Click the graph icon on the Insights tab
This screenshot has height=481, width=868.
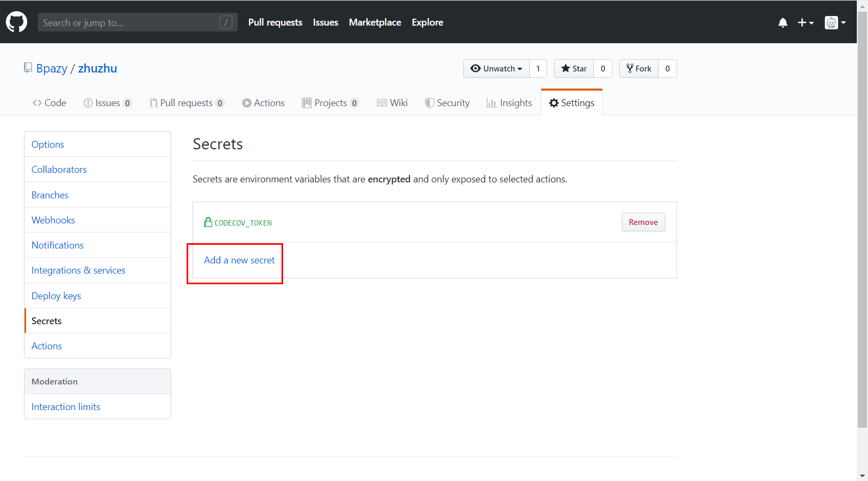coord(492,102)
